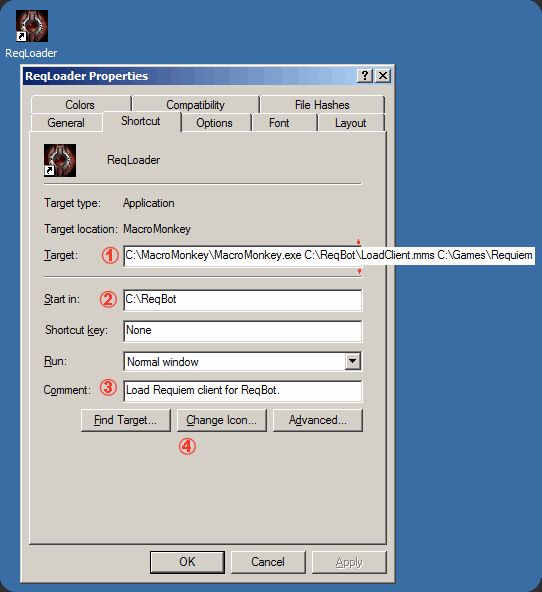542x592 pixels.
Task: Open the File Hashes tab
Action: [322, 104]
